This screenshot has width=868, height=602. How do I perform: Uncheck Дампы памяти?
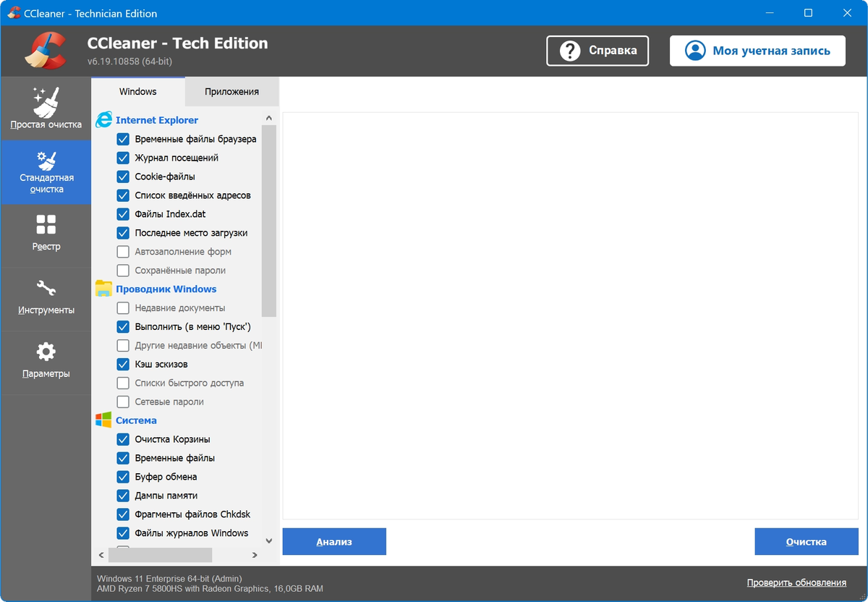pyautogui.click(x=123, y=496)
